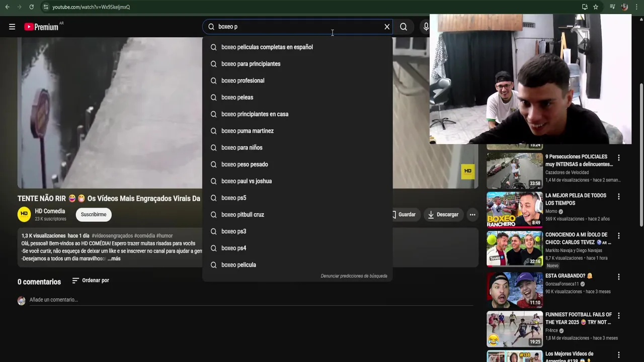
Task: Click 'Denunciar predicciones de búsqueda' link
Action: click(354, 276)
